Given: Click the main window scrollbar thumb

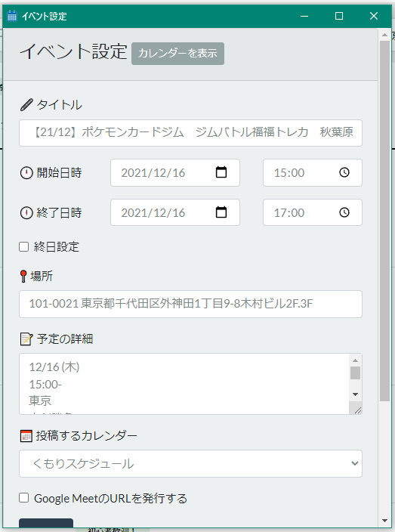Looking at the screenshot, I should [x=384, y=221].
